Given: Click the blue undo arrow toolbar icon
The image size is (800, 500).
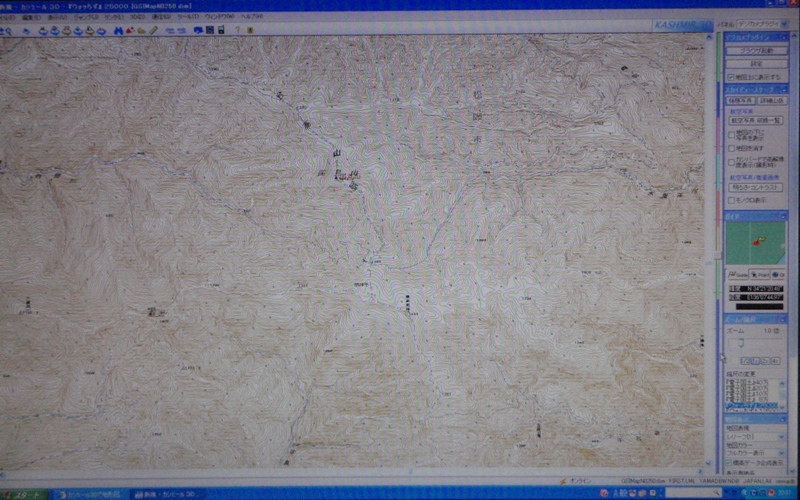Looking at the screenshot, I should [x=27, y=31].
